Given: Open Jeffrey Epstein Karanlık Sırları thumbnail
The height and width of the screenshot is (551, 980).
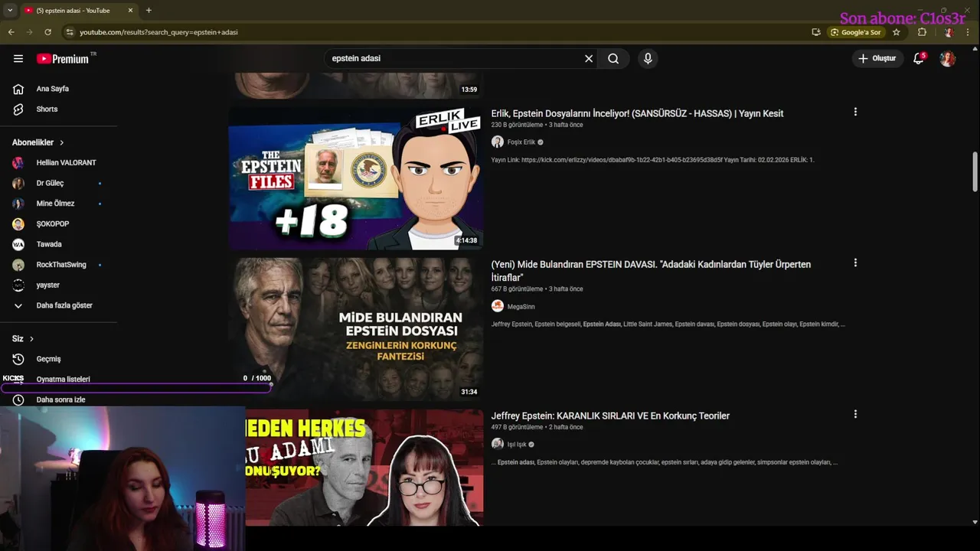Looking at the screenshot, I should pyautogui.click(x=364, y=468).
